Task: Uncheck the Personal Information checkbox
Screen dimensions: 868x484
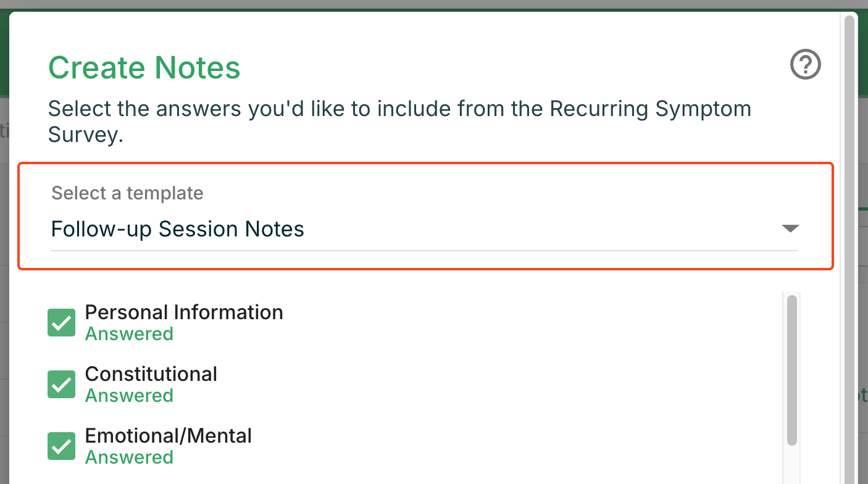Action: pos(62,323)
